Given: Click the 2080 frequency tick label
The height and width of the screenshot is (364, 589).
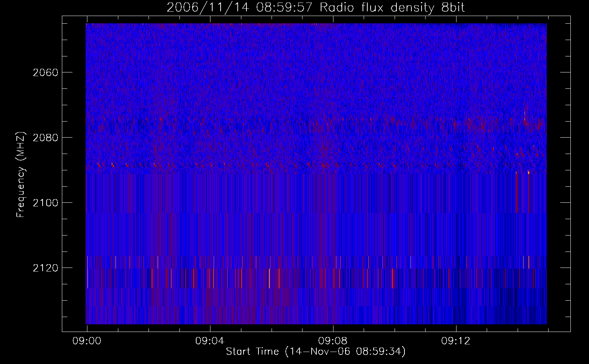Looking at the screenshot, I should [x=46, y=138].
